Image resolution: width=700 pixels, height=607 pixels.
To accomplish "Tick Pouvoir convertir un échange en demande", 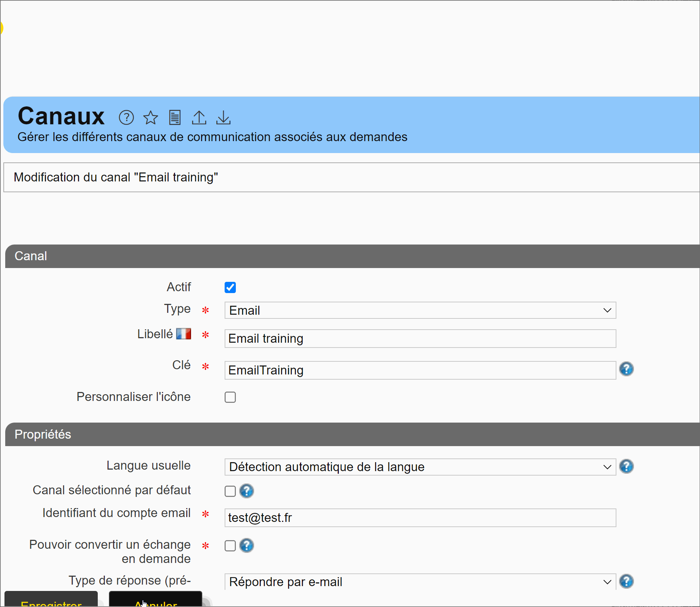I will pos(230,546).
